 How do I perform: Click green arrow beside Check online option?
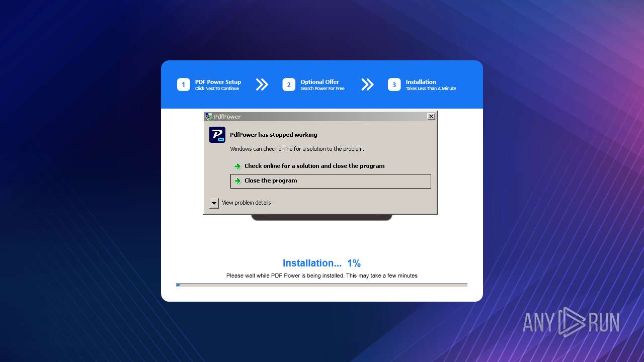coord(237,166)
